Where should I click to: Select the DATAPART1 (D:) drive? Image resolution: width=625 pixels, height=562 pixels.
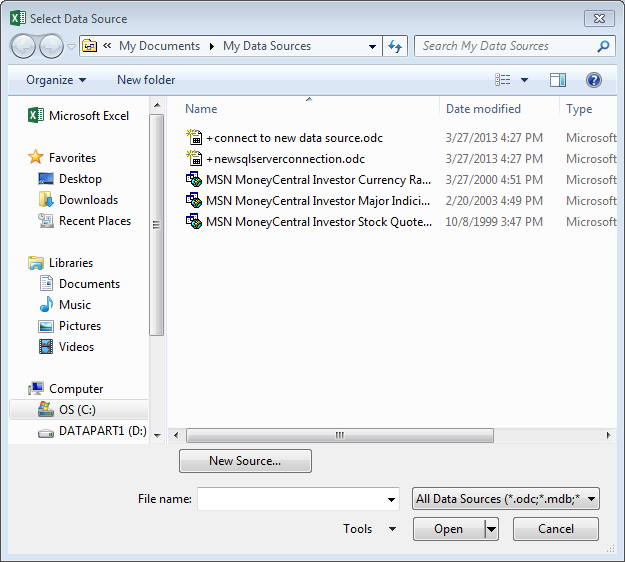[92, 431]
